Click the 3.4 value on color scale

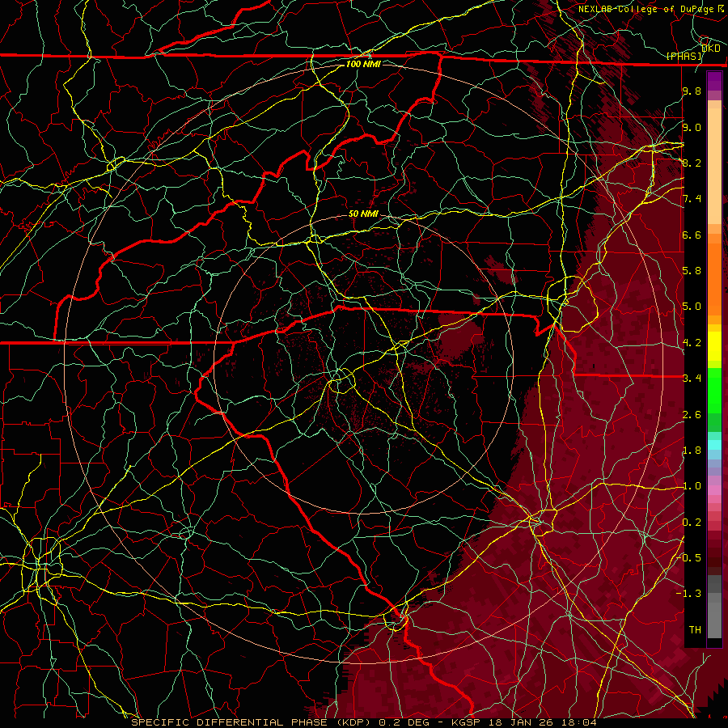(x=692, y=379)
